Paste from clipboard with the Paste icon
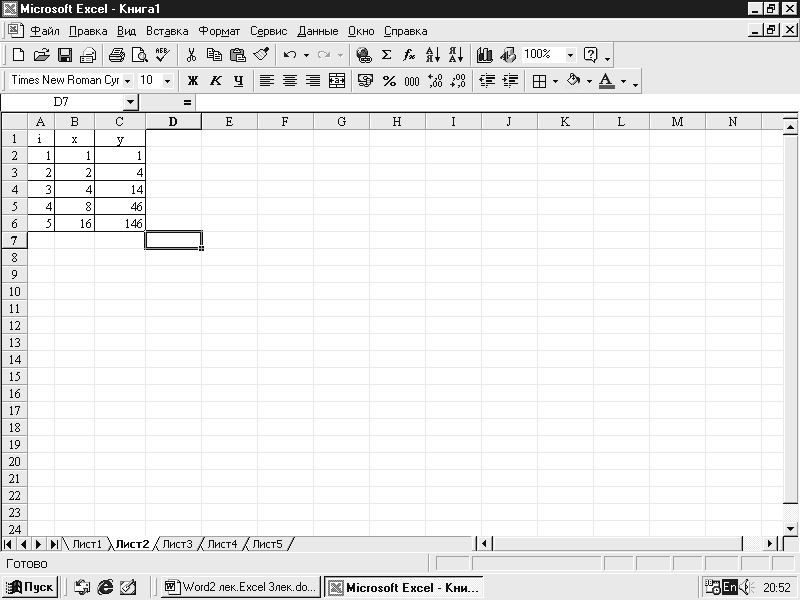Viewport: 800px width, 600px height. (238, 55)
